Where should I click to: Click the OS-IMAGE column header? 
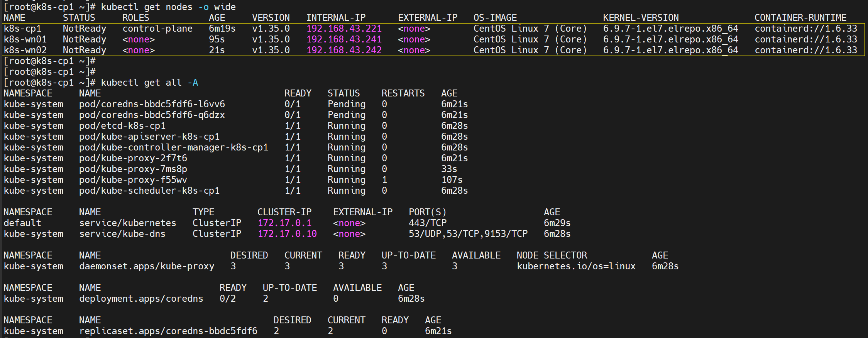coord(495,18)
